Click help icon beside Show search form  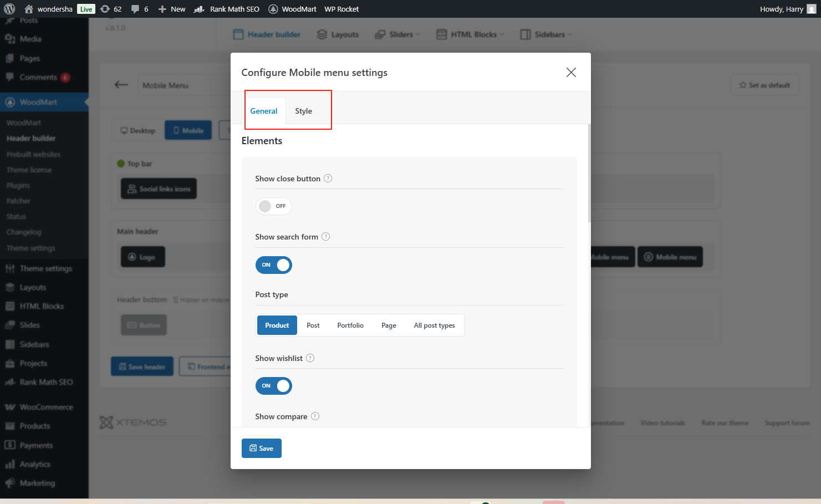pos(326,237)
